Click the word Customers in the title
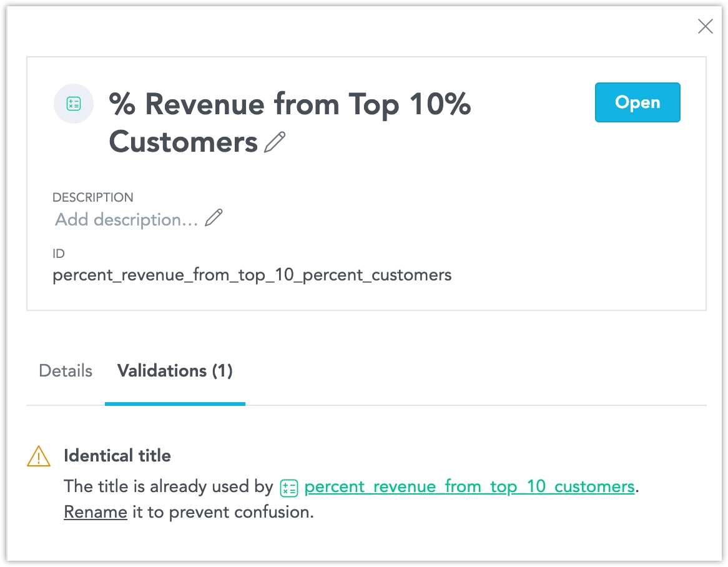This screenshot has height=567, width=728. point(183,142)
